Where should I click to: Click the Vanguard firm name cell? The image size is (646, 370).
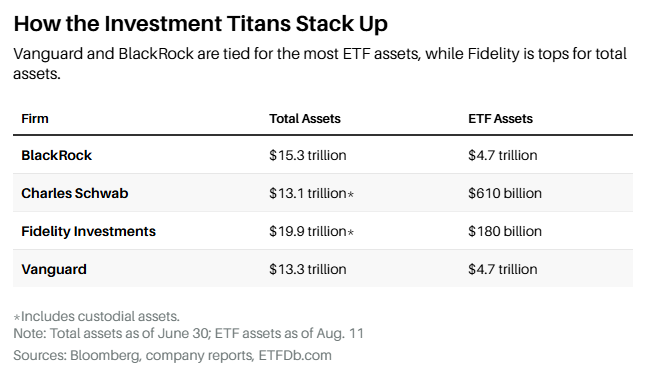pos(54,269)
